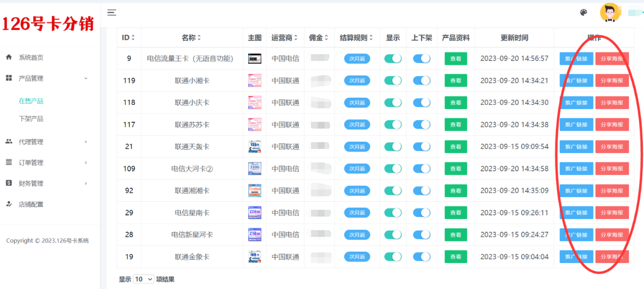This screenshot has height=289, width=644.
Task: Open main image thumbnail for 电信大河卡②
Action: pyautogui.click(x=255, y=169)
